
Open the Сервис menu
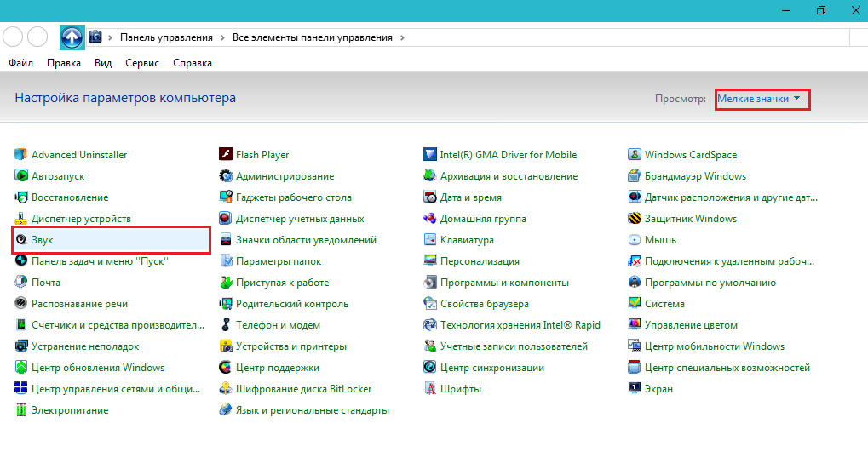142,63
